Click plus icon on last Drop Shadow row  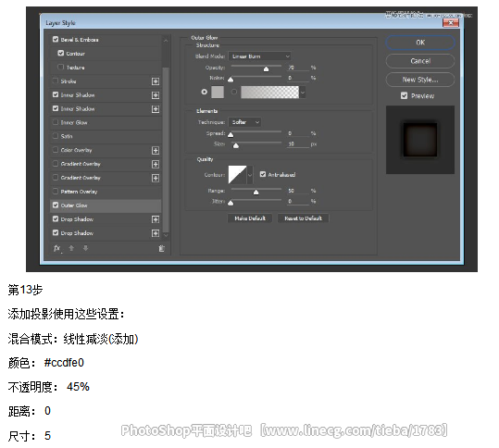coord(156,233)
